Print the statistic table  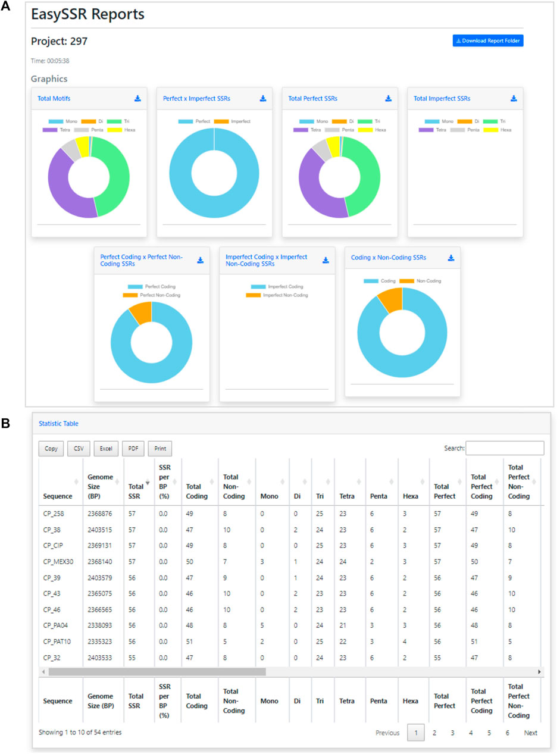click(x=160, y=449)
